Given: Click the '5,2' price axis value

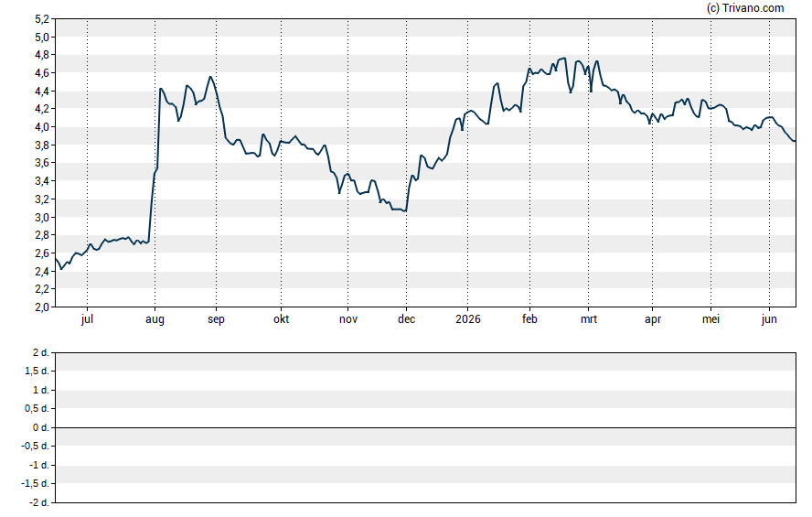Looking at the screenshot, I should (x=42, y=19).
